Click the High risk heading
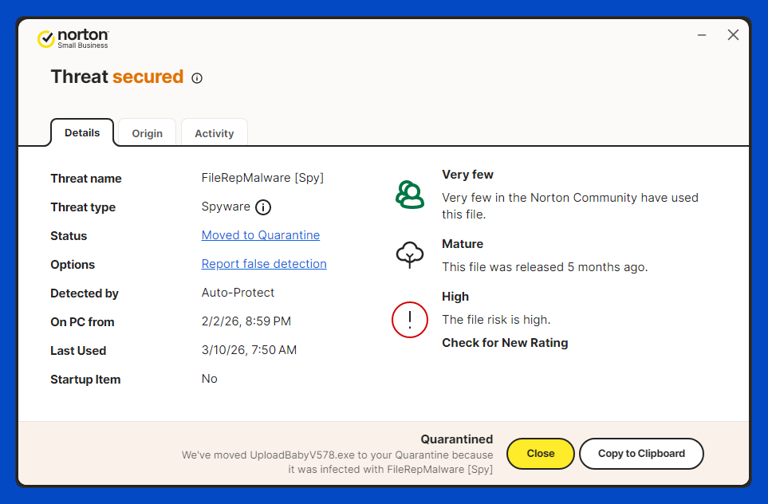 click(x=455, y=297)
